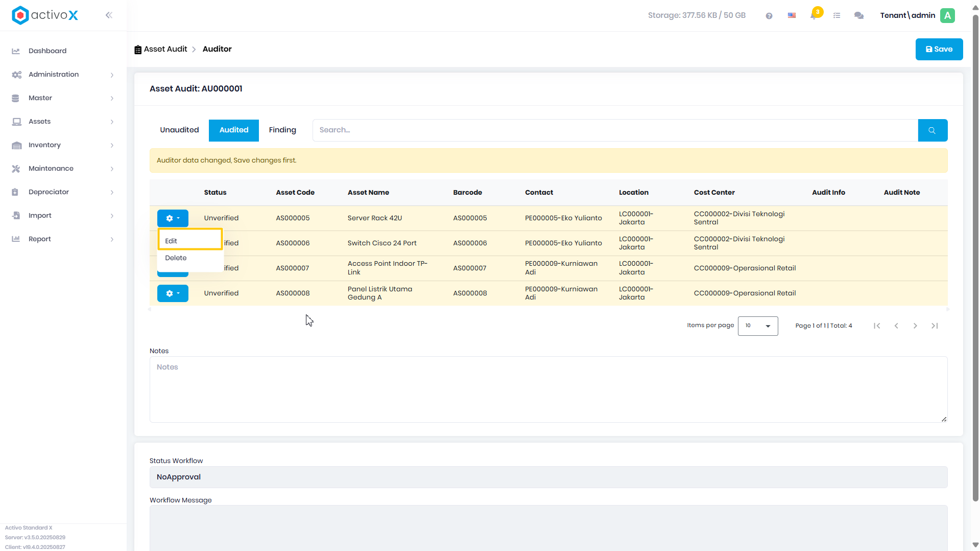The height and width of the screenshot is (551, 980).
Task: Click the Report bar chart icon
Action: (x=16, y=239)
